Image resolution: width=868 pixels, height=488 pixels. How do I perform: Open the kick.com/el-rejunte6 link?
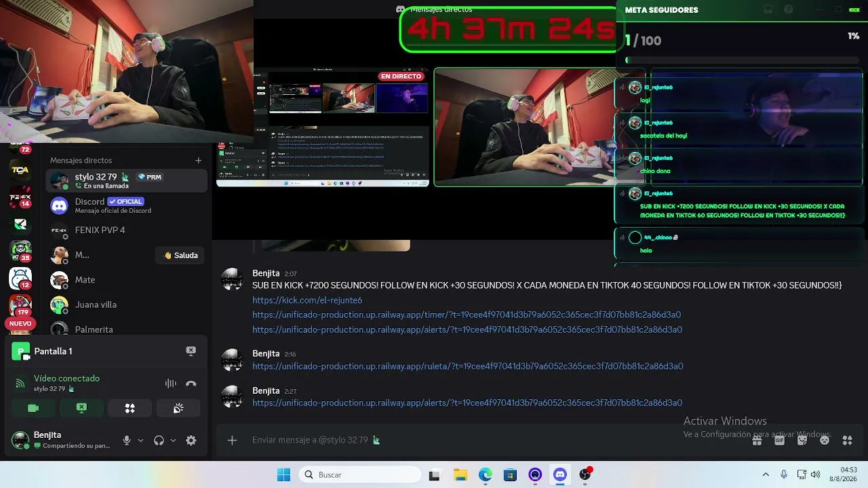(307, 300)
